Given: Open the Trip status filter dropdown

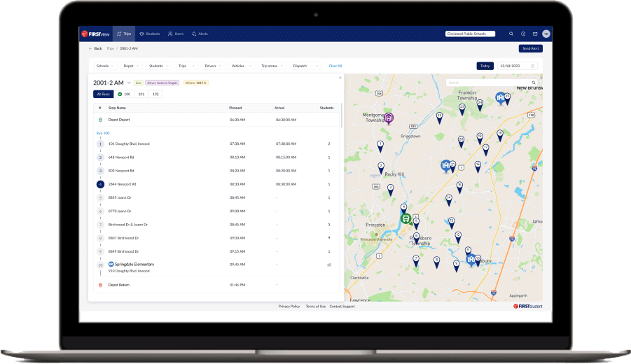Looking at the screenshot, I should point(272,66).
